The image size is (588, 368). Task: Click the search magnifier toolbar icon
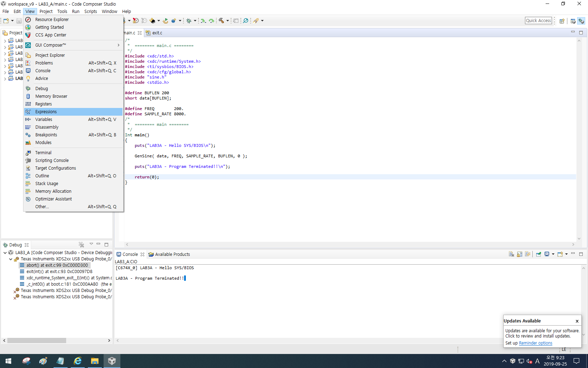(246, 21)
